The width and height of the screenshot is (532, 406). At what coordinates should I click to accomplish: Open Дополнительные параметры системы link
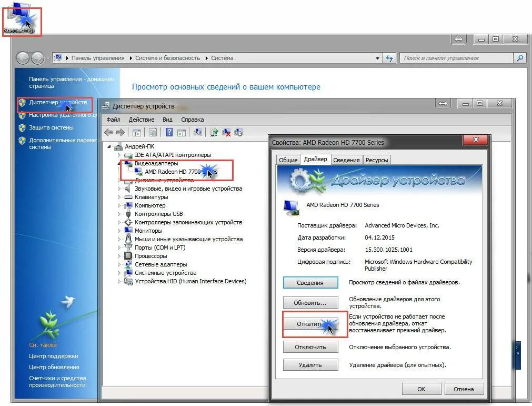coord(63,143)
